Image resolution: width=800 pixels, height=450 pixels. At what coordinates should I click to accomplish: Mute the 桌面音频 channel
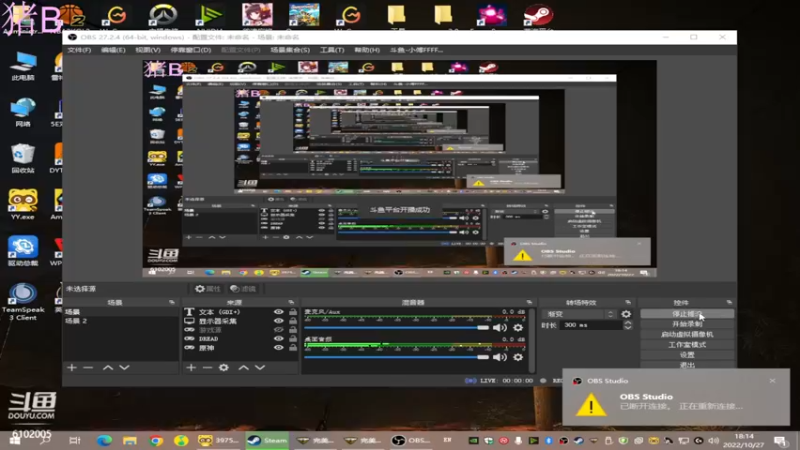point(500,357)
